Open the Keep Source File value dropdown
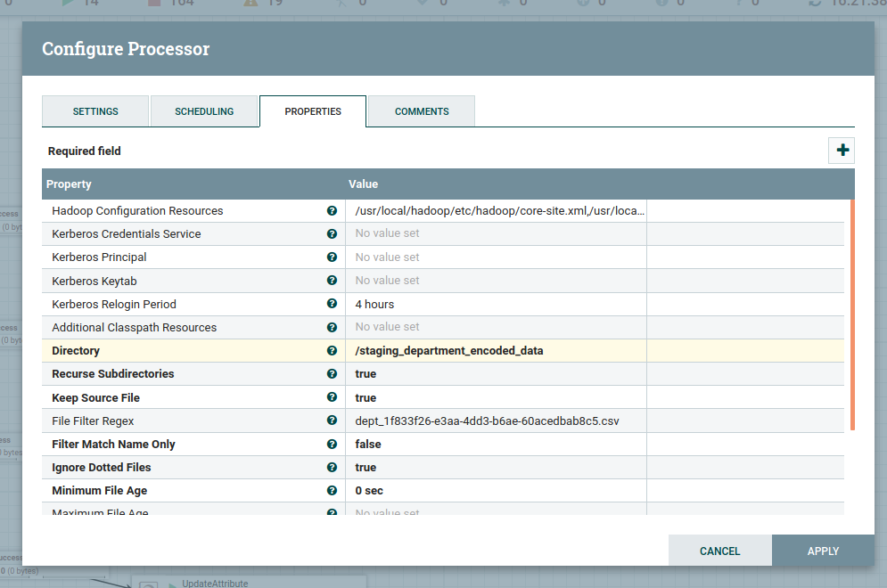 [x=495, y=398]
